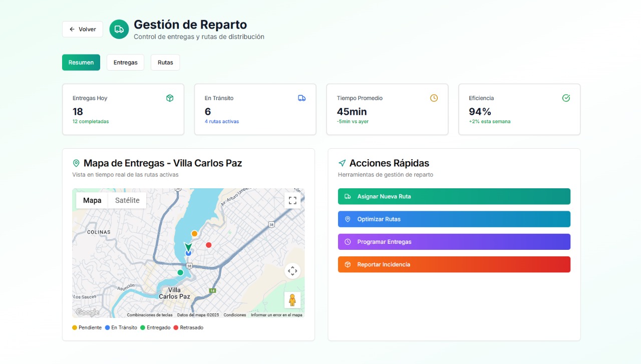Image resolution: width=641 pixels, height=364 pixels.
Task: Click the Volver button
Action: pyautogui.click(x=82, y=29)
